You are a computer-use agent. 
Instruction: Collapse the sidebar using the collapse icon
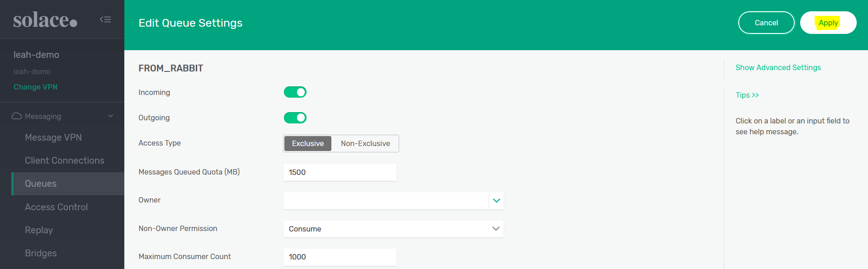(105, 19)
